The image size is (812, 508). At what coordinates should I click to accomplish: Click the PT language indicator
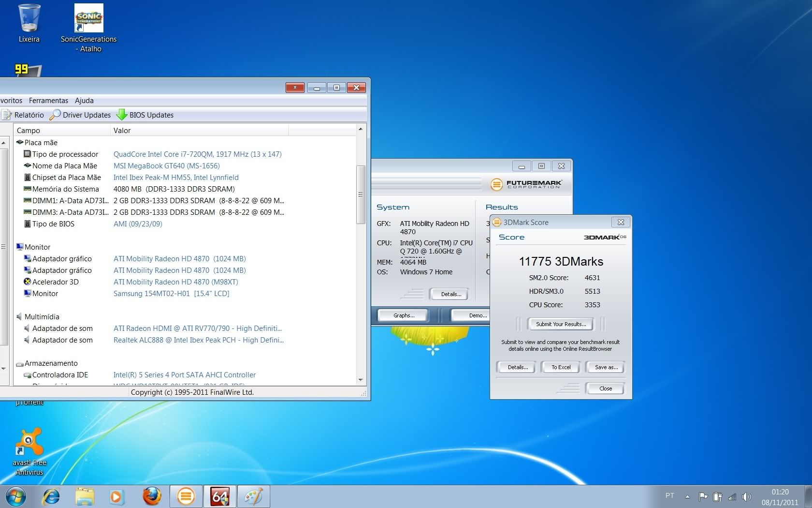[x=669, y=496]
